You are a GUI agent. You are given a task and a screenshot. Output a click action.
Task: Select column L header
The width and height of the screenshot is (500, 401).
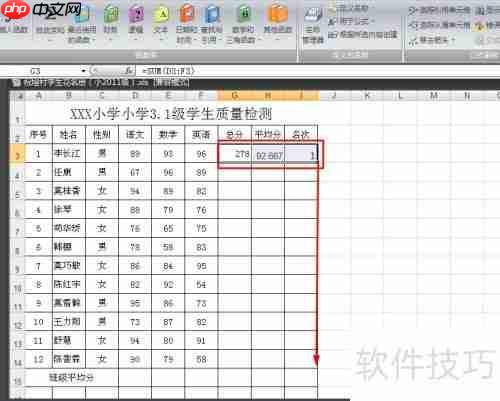pyautogui.click(x=400, y=96)
